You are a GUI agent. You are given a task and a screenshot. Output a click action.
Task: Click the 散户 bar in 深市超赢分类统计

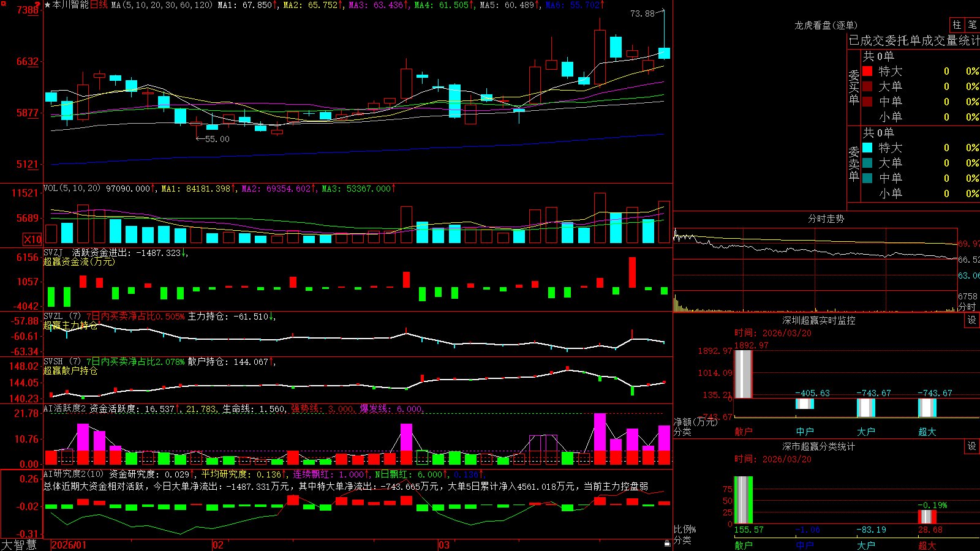(x=743, y=500)
